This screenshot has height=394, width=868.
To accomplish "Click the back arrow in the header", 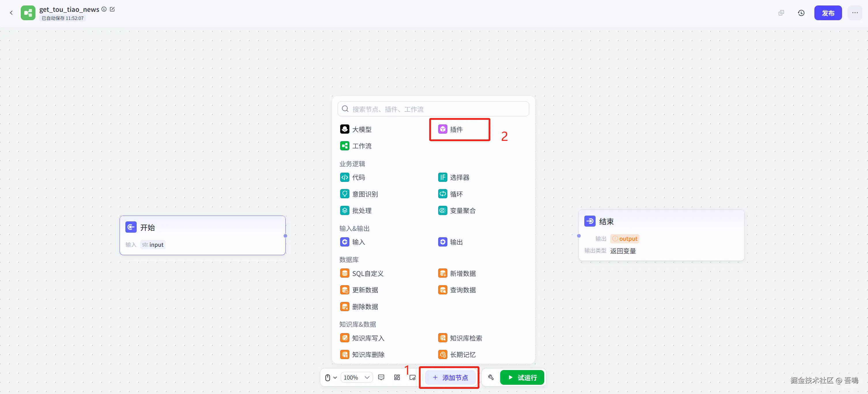I will pyautogui.click(x=11, y=13).
